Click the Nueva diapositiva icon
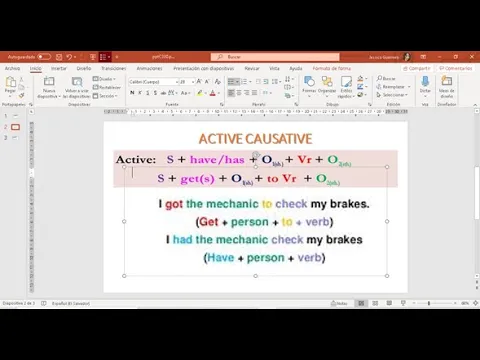480x360 pixels. pos(49,81)
